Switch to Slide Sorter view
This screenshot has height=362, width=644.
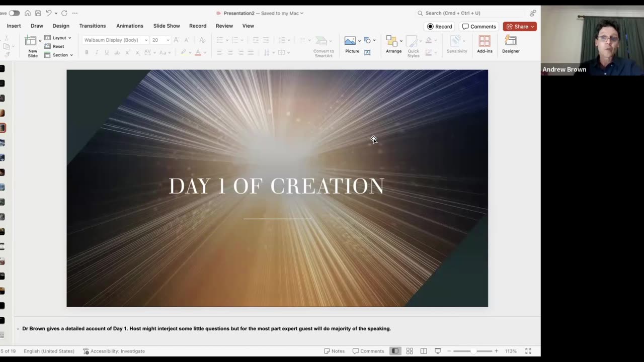click(410, 351)
